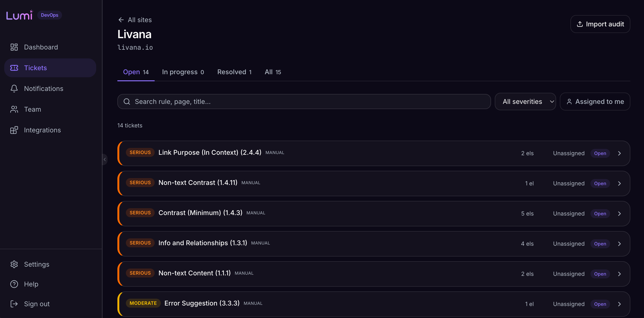Switch to the All tab
644x318 pixels.
tap(273, 72)
